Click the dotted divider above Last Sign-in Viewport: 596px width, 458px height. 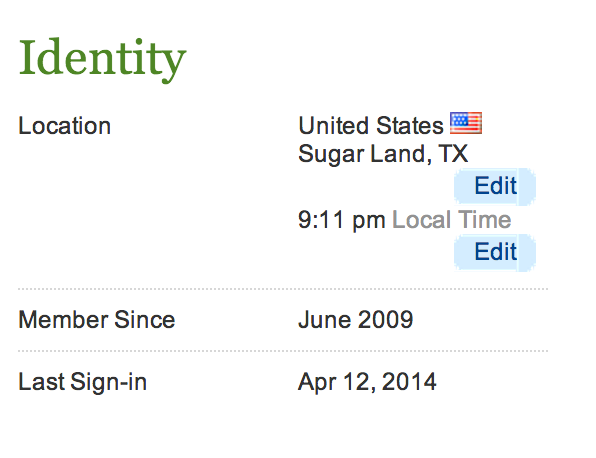pyautogui.click(x=283, y=351)
